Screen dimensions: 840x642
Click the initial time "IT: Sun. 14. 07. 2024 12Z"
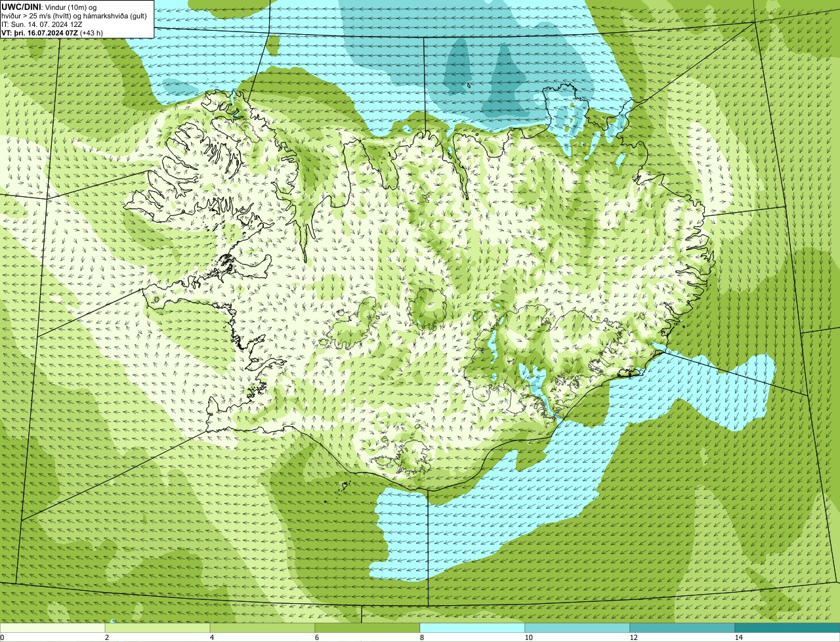pyautogui.click(x=42, y=24)
